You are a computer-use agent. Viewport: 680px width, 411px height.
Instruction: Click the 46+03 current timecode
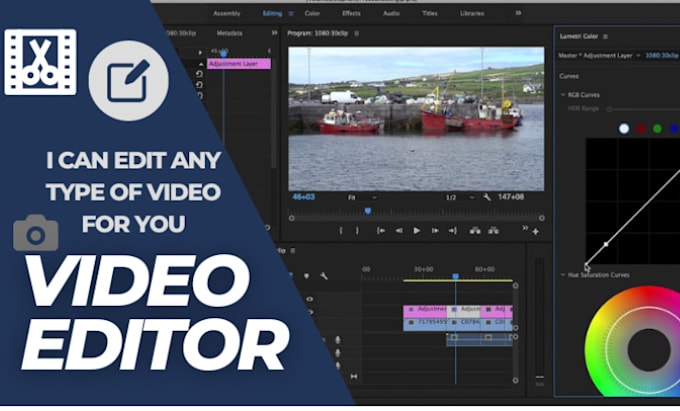point(304,197)
